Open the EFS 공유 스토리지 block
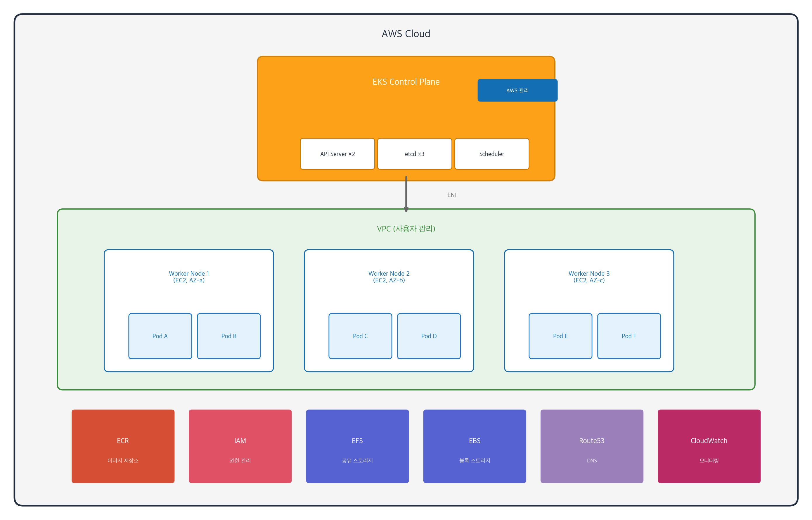The image size is (812, 520). coord(357,446)
